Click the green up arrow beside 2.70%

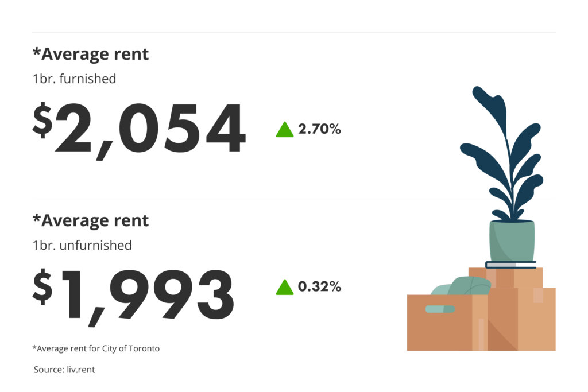coord(285,130)
